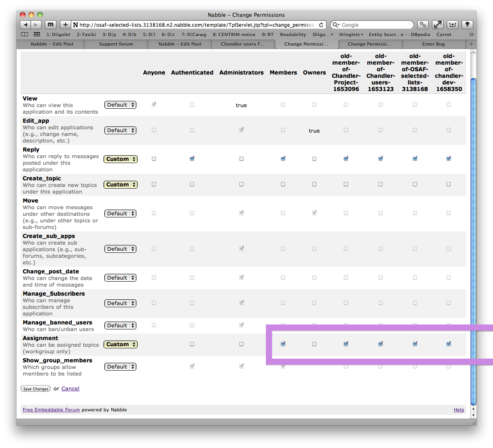Check Create_topic permission for Members
The height and width of the screenshot is (448, 493).
283,184
